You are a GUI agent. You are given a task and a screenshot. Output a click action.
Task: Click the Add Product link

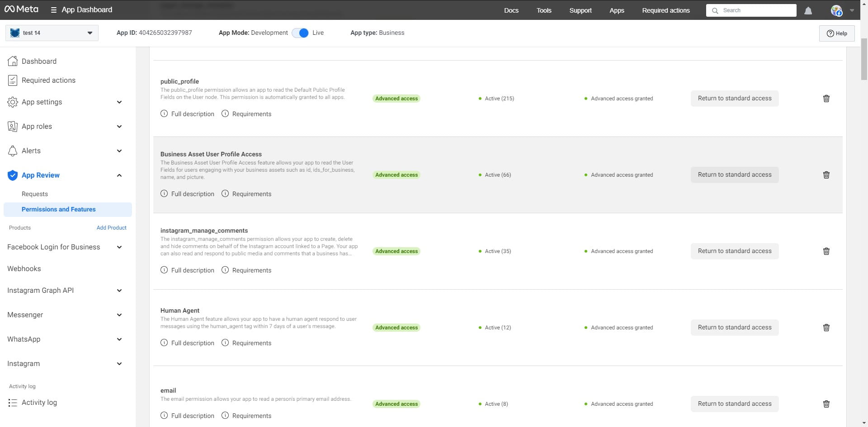coord(111,228)
